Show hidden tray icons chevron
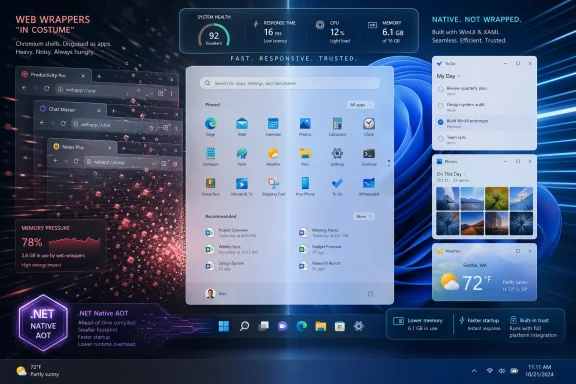Image resolution: width=576 pixels, height=384 pixels. click(474, 371)
